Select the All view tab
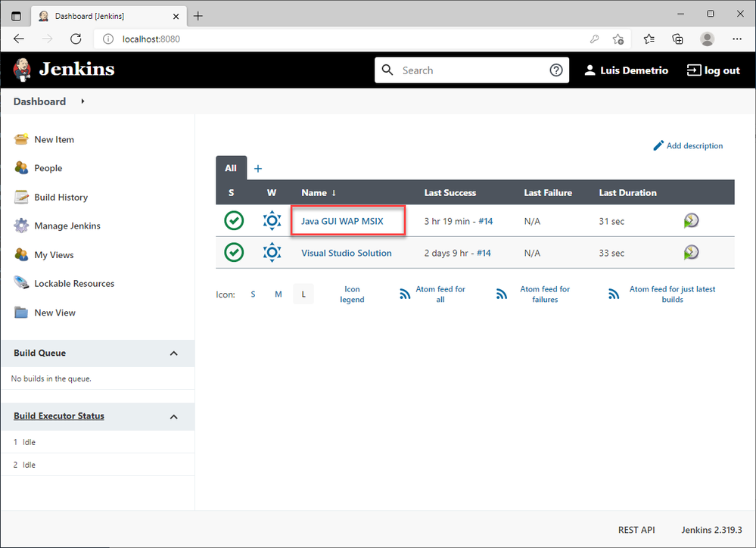Viewport: 756px width, 548px height. 231,168
